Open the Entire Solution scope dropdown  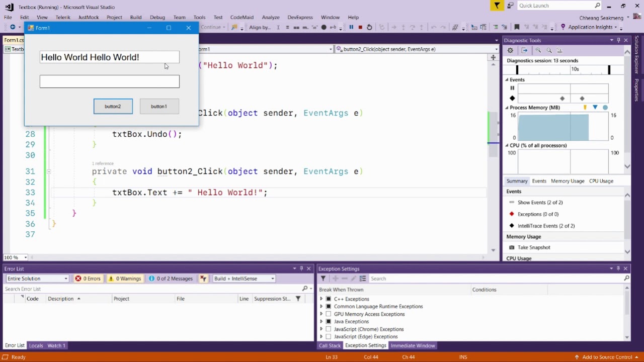click(37, 279)
